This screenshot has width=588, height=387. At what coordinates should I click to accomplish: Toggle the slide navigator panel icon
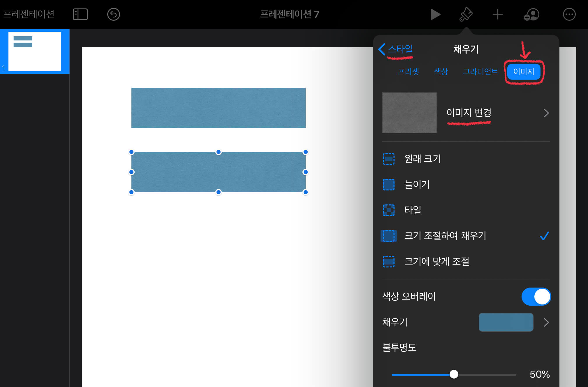(80, 14)
